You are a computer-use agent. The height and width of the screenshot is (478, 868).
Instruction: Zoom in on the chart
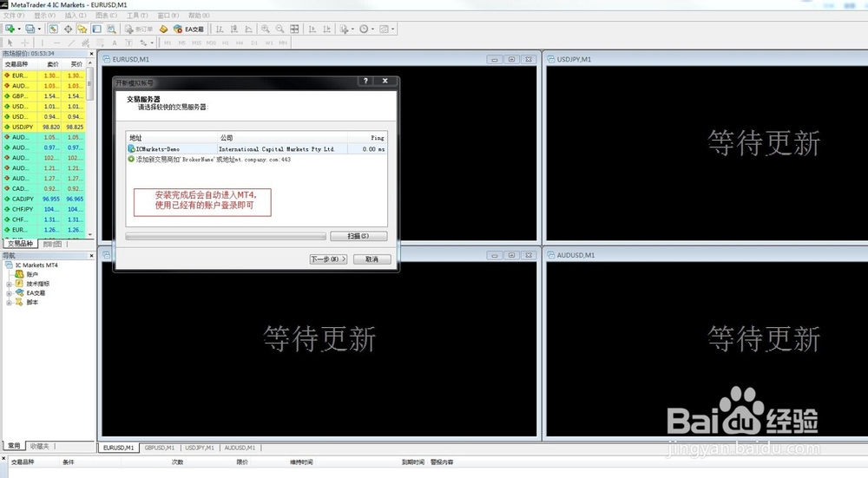tap(266, 29)
